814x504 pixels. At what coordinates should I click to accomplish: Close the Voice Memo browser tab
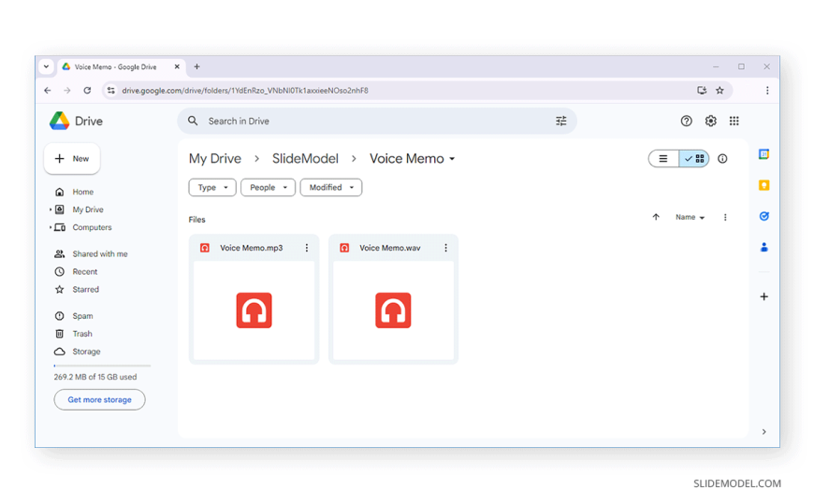pos(177,66)
